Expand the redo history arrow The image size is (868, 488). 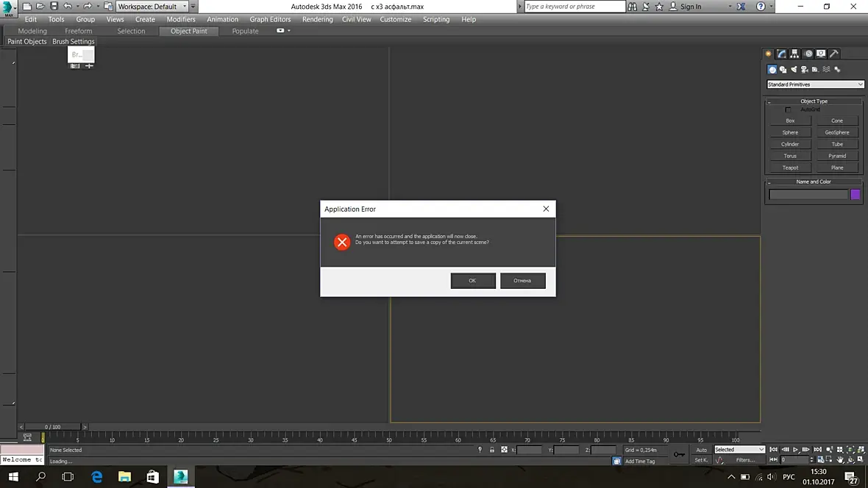97,7
